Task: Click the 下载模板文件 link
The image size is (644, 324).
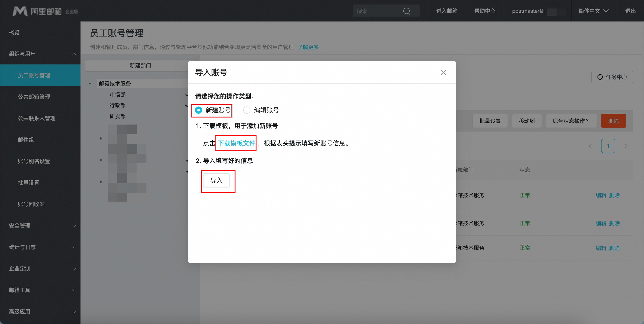Action: tap(236, 143)
